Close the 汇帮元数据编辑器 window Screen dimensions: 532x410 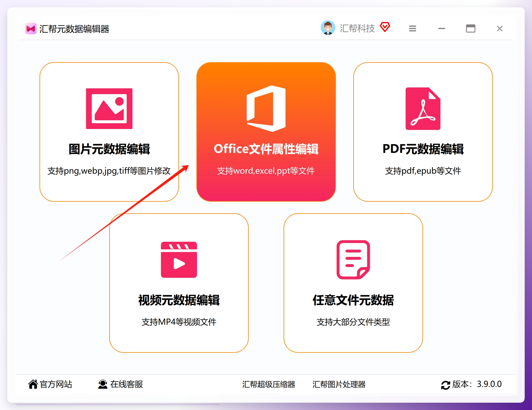(500, 28)
